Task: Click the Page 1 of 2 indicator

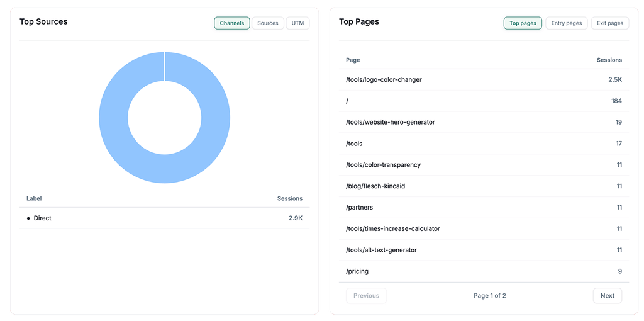Action: pos(489,296)
